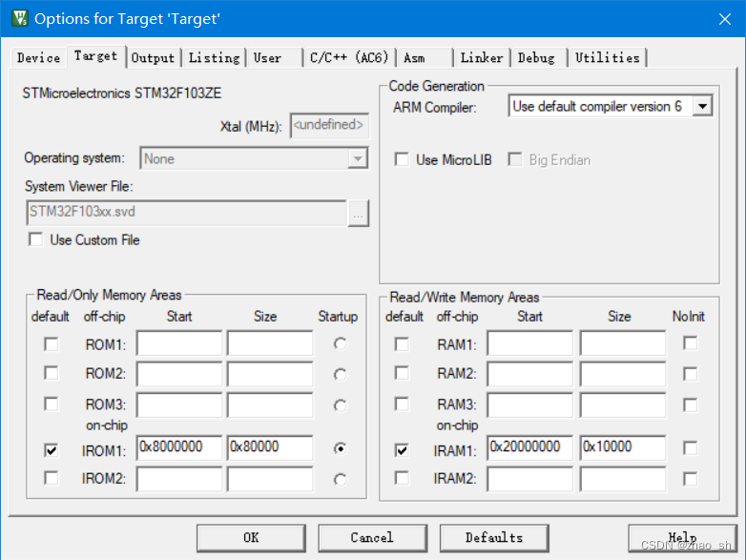Uncheck the IROM1 default checkbox
Screen dimensions: 746x560
51,450
